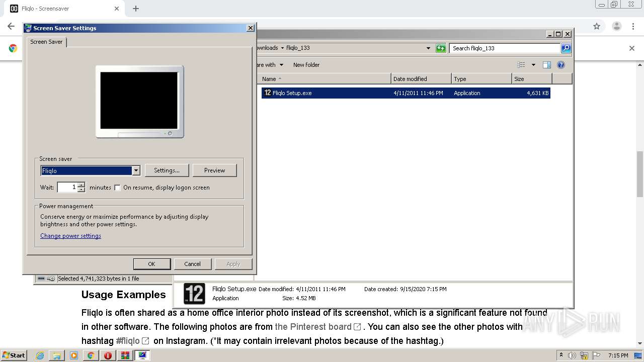Screen dimensions: 644x362
Task: Switch to Screen Saver Settings taskbar item
Action: coord(142,355)
